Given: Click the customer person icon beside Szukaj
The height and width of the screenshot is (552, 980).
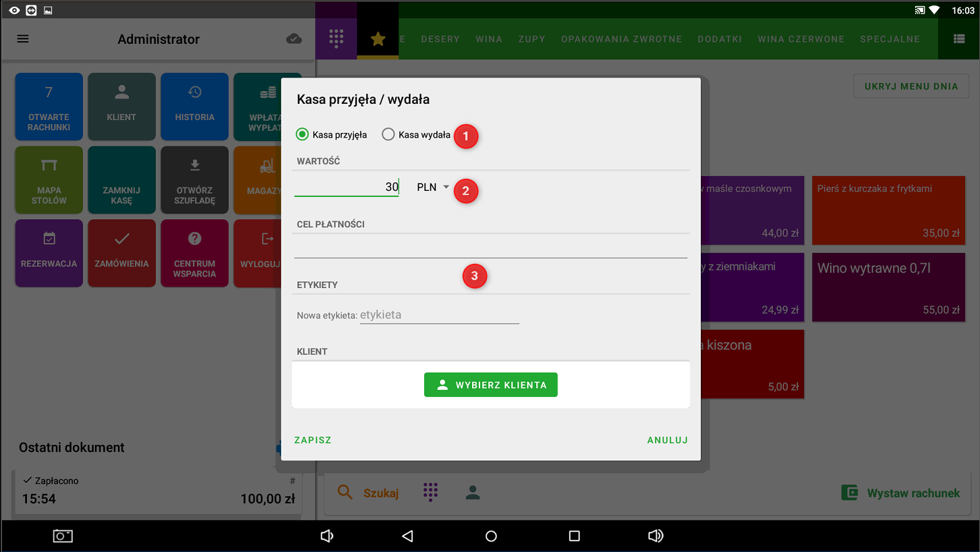Looking at the screenshot, I should pyautogui.click(x=473, y=493).
